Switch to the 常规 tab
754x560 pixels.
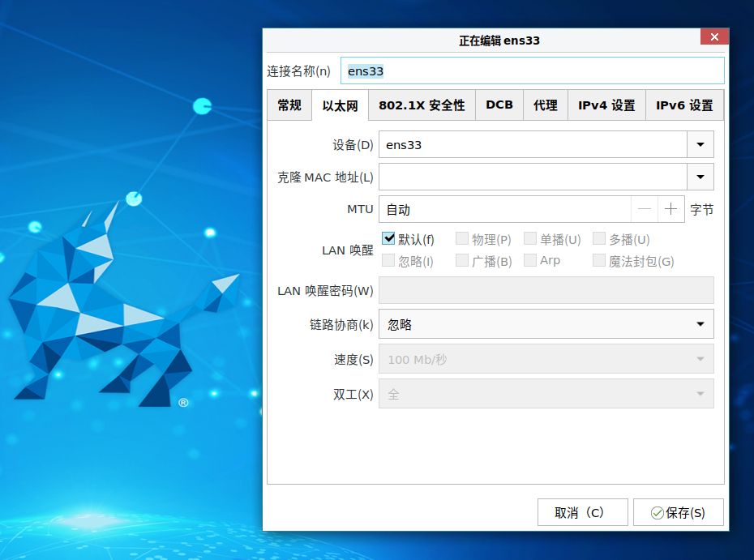coord(289,105)
